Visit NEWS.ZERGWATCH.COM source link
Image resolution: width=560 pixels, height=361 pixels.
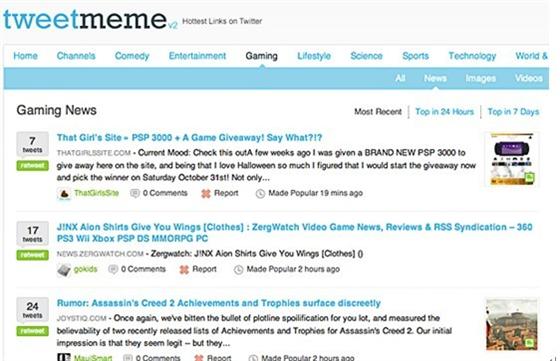(x=100, y=254)
